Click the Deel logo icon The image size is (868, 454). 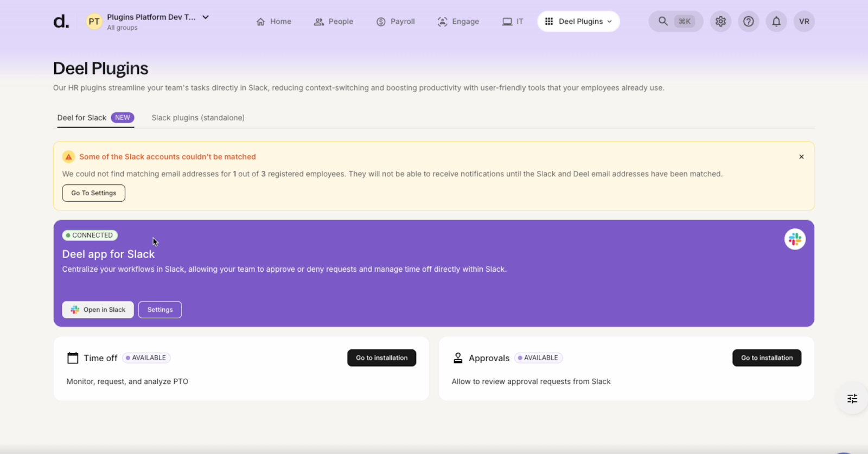61,22
